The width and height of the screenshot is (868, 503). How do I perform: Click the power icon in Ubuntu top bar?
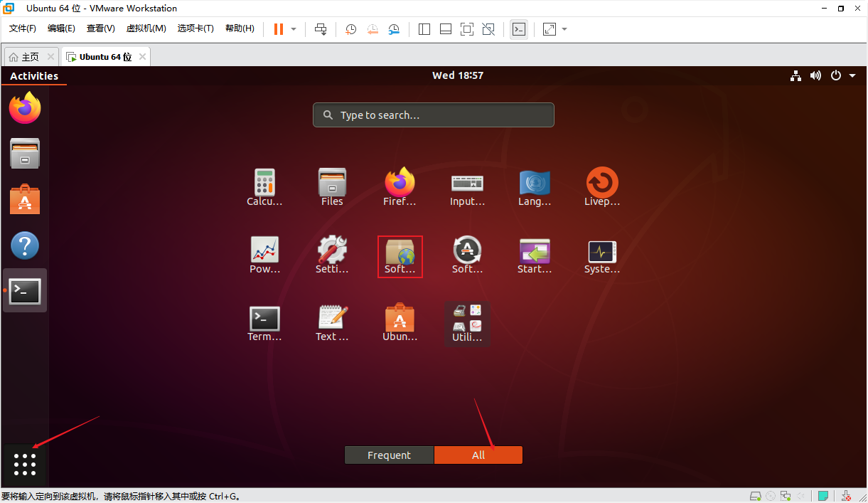(835, 75)
